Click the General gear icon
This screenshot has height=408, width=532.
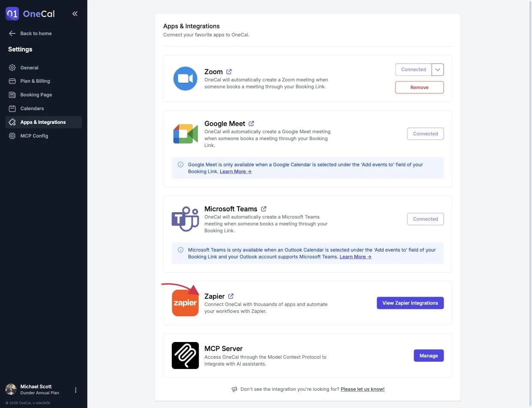(x=12, y=68)
